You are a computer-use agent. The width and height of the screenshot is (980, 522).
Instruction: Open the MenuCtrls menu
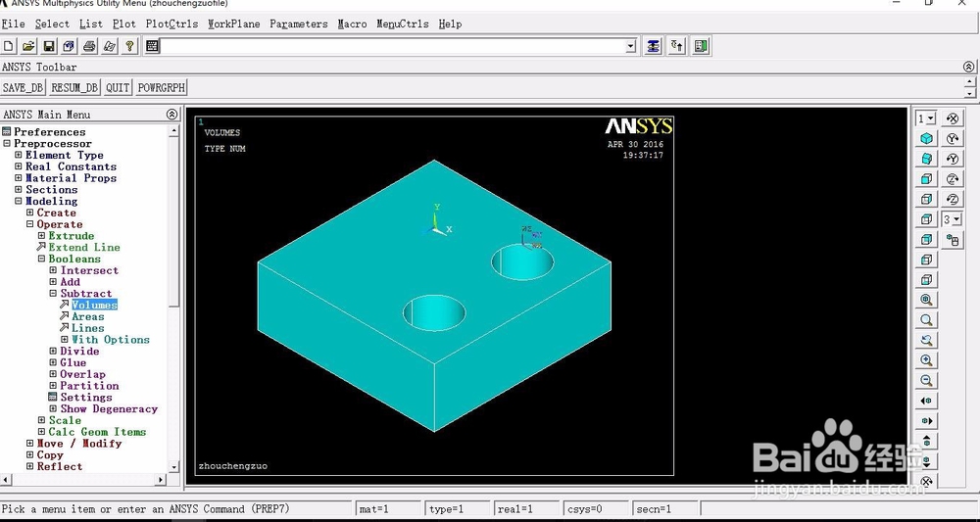pyautogui.click(x=403, y=24)
